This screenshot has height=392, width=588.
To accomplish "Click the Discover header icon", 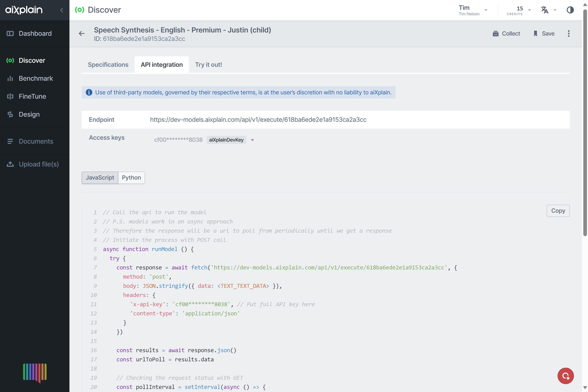I will (79, 10).
